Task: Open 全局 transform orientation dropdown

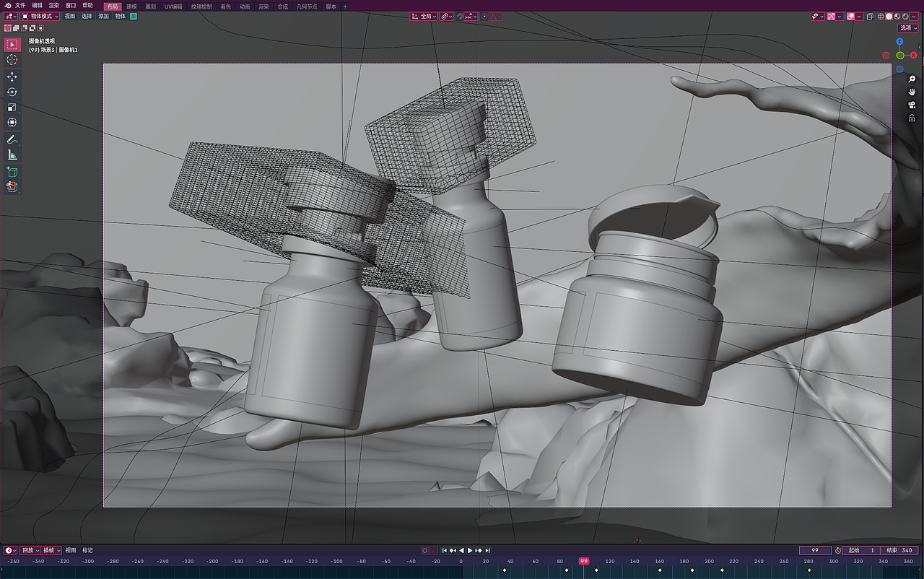Action: click(424, 16)
